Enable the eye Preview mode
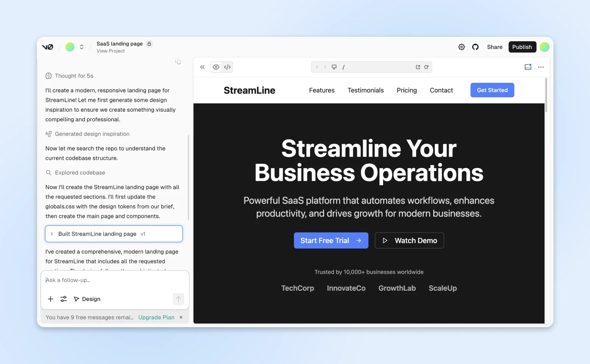 pos(216,67)
